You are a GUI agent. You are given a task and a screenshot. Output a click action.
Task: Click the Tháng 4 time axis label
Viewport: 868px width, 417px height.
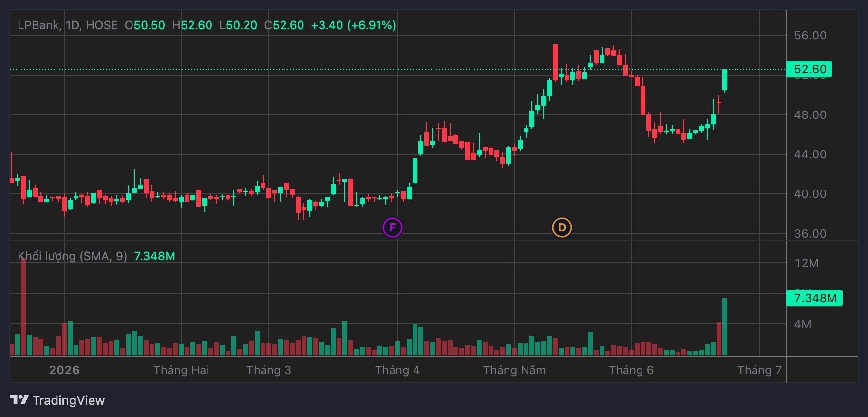397,370
